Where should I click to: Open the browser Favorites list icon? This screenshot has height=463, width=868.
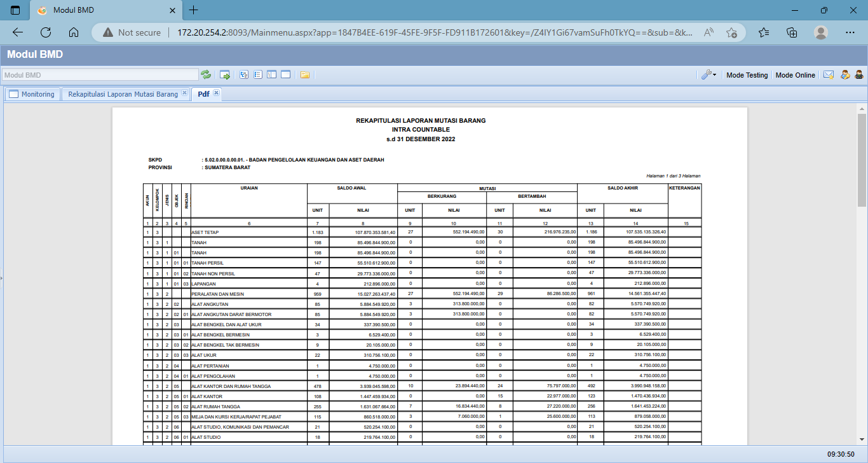click(x=764, y=32)
